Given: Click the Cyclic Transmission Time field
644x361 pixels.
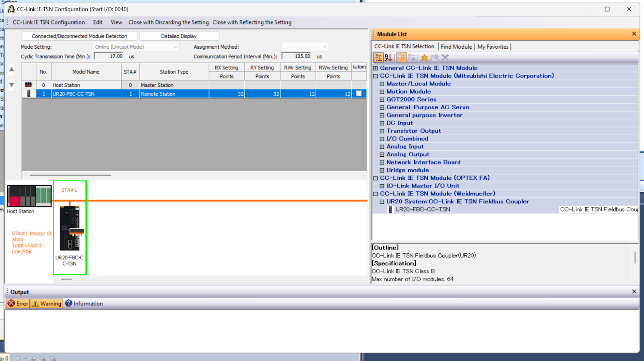Looking at the screenshot, I should point(109,56).
